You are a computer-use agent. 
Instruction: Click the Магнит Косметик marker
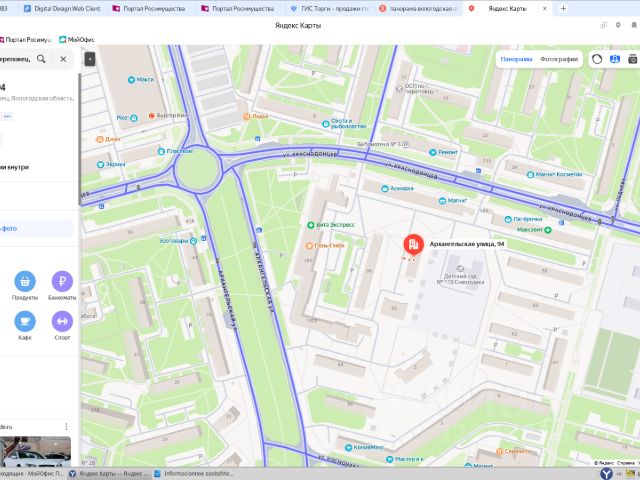click(x=530, y=175)
